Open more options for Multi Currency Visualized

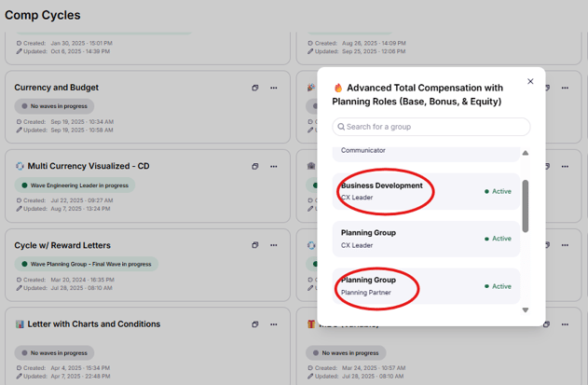click(x=274, y=167)
